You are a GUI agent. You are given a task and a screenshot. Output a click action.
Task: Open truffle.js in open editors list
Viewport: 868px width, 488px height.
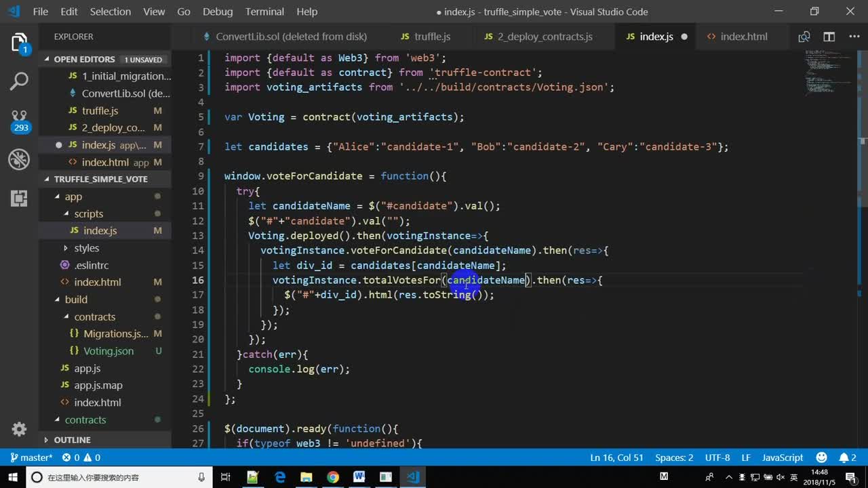pyautogui.click(x=100, y=110)
